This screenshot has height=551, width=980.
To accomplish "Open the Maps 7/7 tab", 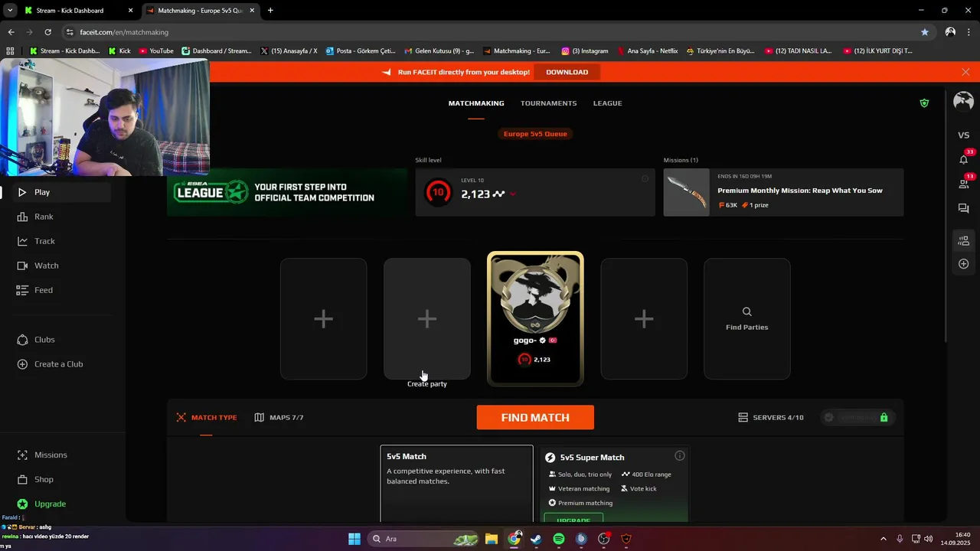I will click(x=279, y=418).
